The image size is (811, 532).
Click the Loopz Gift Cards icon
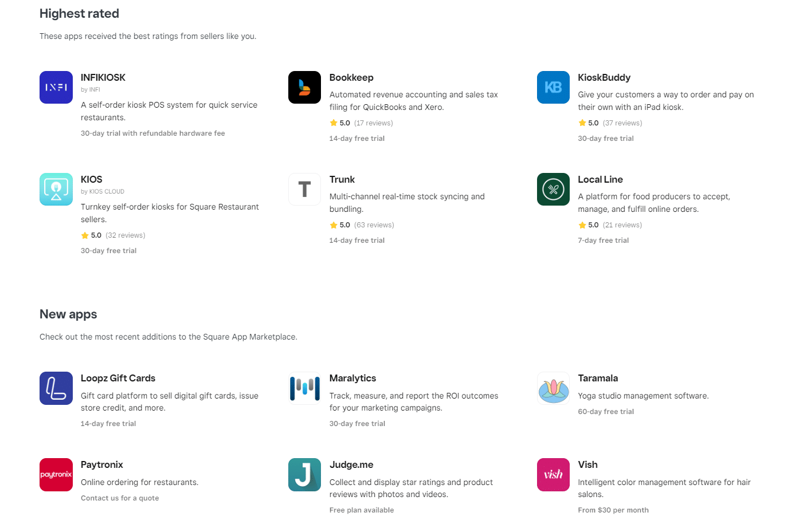pos(56,388)
